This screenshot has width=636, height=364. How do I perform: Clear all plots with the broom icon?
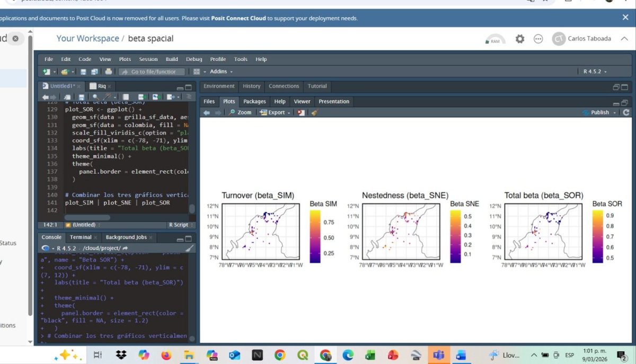click(x=314, y=112)
